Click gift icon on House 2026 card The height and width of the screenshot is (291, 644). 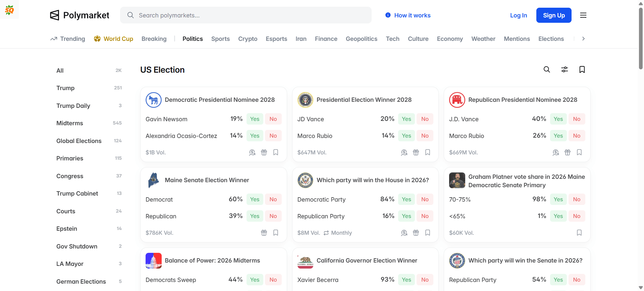[416, 233]
